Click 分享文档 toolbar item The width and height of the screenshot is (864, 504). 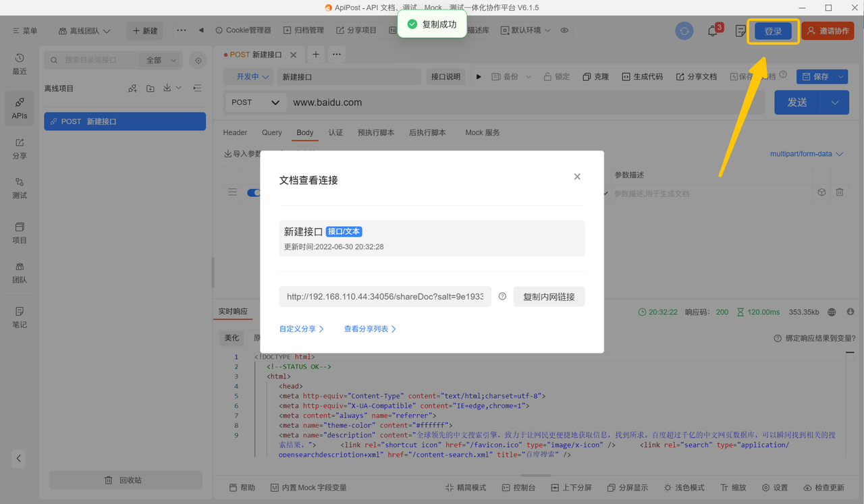tap(697, 77)
